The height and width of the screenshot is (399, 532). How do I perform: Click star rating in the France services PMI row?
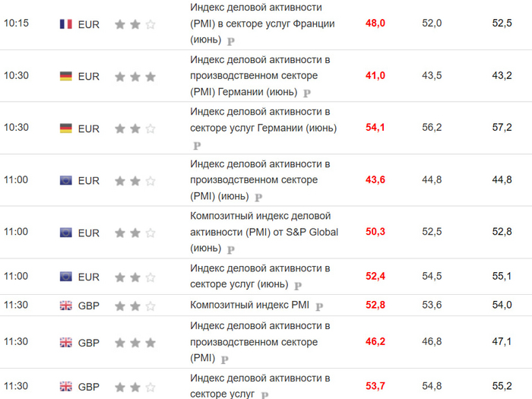coord(135,24)
